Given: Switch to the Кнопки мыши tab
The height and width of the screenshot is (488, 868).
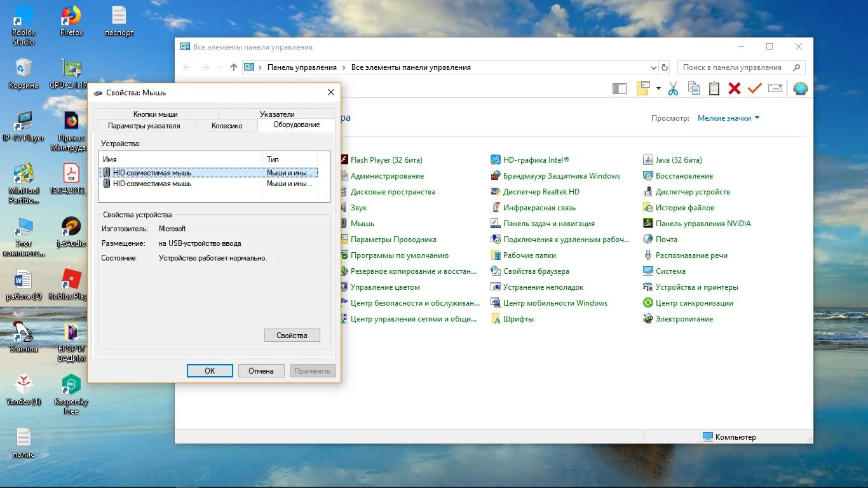Looking at the screenshot, I should coord(156,114).
